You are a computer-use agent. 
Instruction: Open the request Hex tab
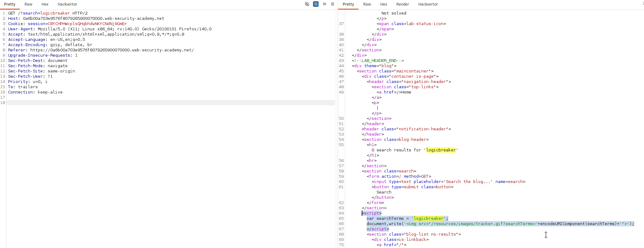point(45,4)
